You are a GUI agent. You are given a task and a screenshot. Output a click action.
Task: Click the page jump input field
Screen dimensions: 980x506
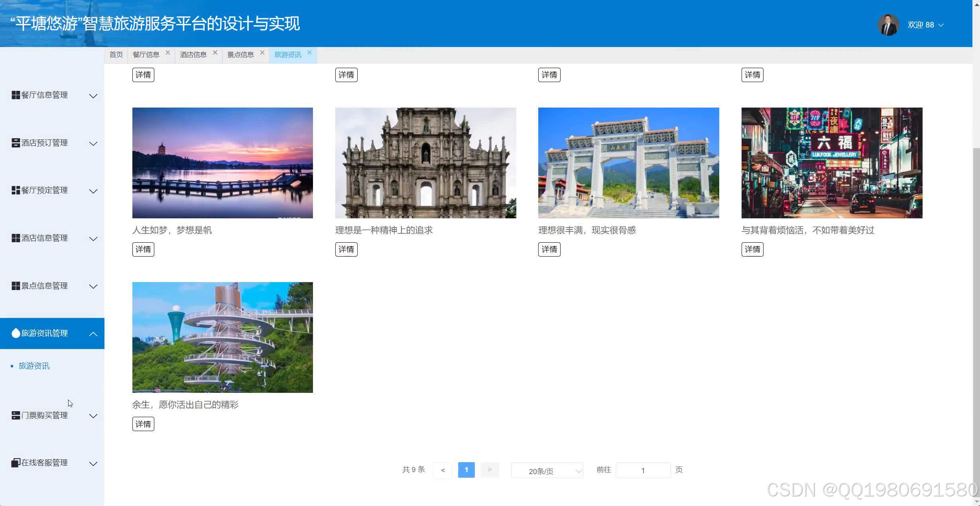pyautogui.click(x=643, y=470)
